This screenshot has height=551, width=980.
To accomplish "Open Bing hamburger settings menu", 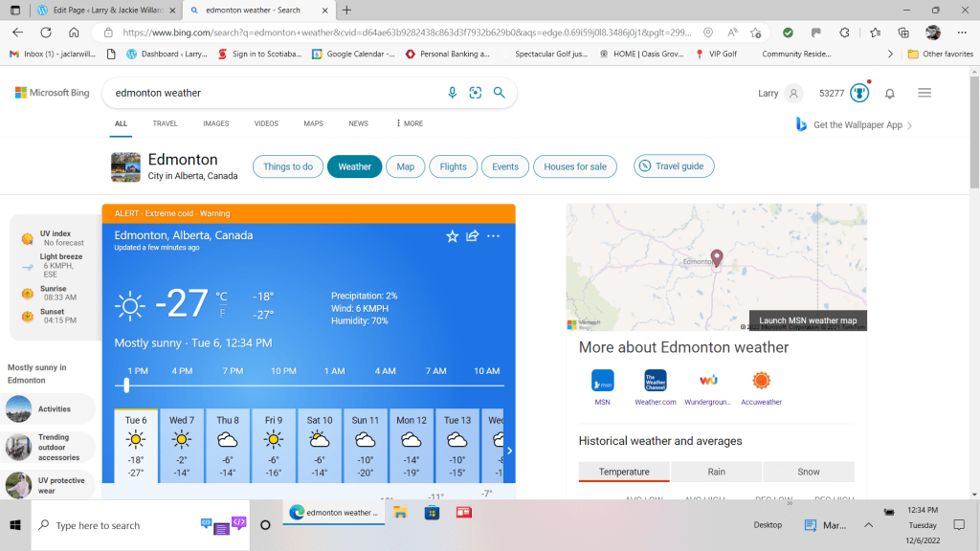I will [x=924, y=94].
